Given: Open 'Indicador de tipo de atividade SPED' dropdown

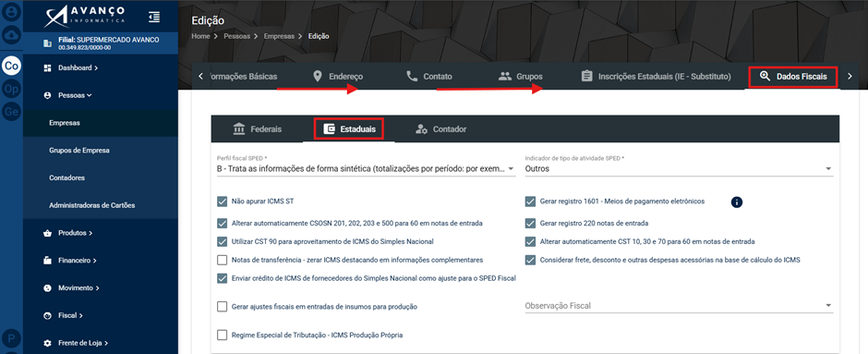Looking at the screenshot, I should tap(679, 169).
